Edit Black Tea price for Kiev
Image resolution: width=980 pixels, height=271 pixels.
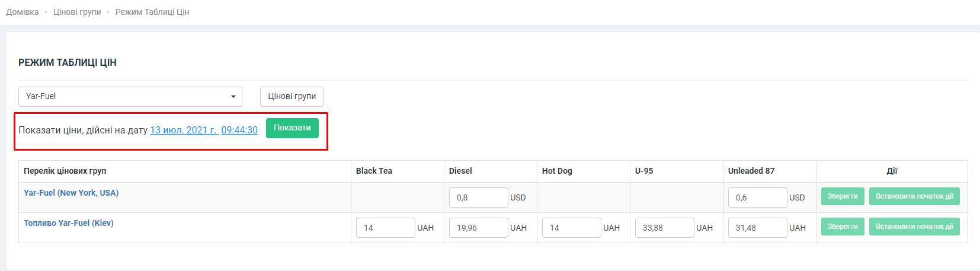pyautogui.click(x=385, y=228)
